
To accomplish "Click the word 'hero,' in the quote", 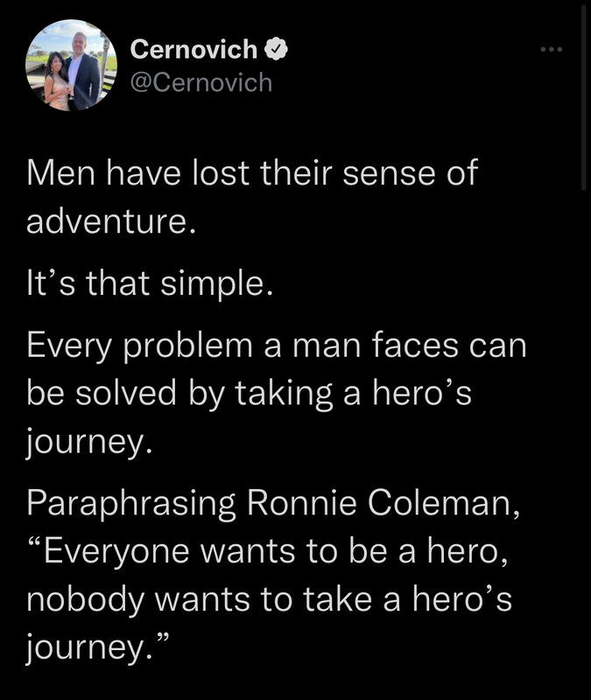I will [468, 551].
